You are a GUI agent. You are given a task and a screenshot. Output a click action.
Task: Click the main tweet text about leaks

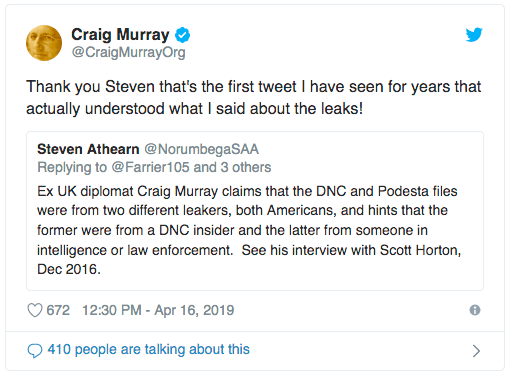point(253,97)
